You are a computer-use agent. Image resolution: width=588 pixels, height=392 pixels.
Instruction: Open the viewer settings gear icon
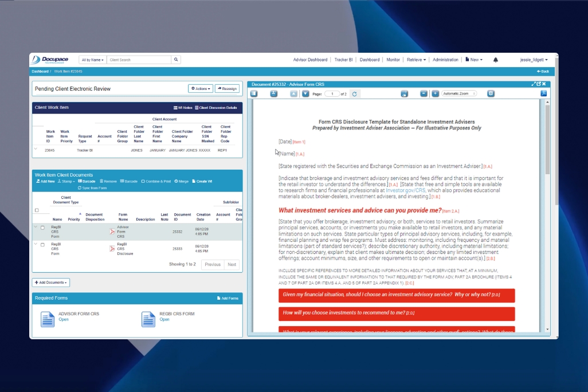[491, 93]
